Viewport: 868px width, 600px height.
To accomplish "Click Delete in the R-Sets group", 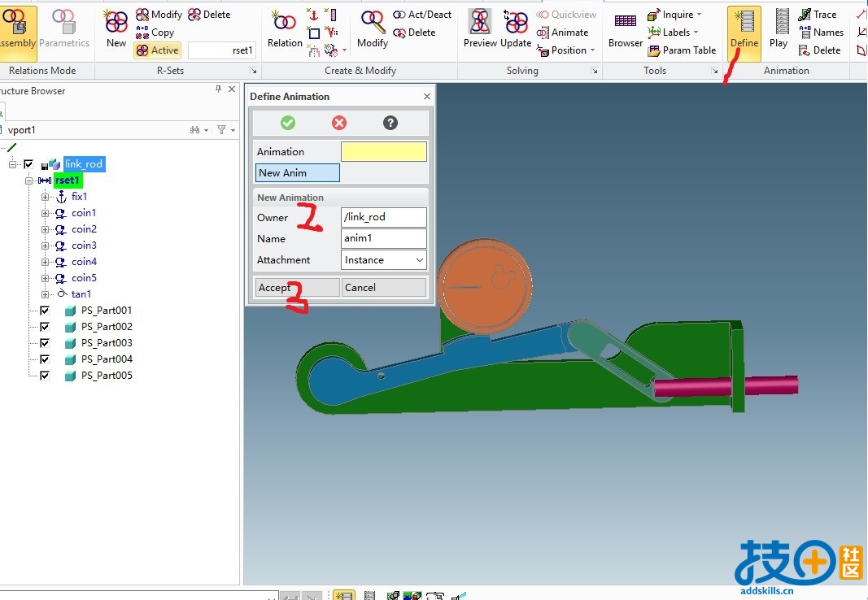I will pyautogui.click(x=209, y=15).
